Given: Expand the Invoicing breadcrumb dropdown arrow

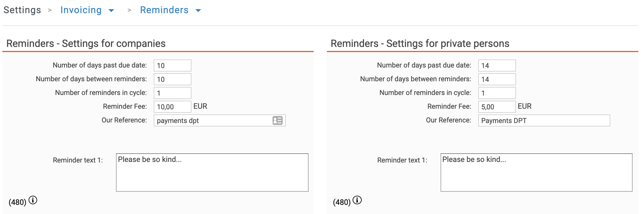Looking at the screenshot, I should tap(111, 11).
